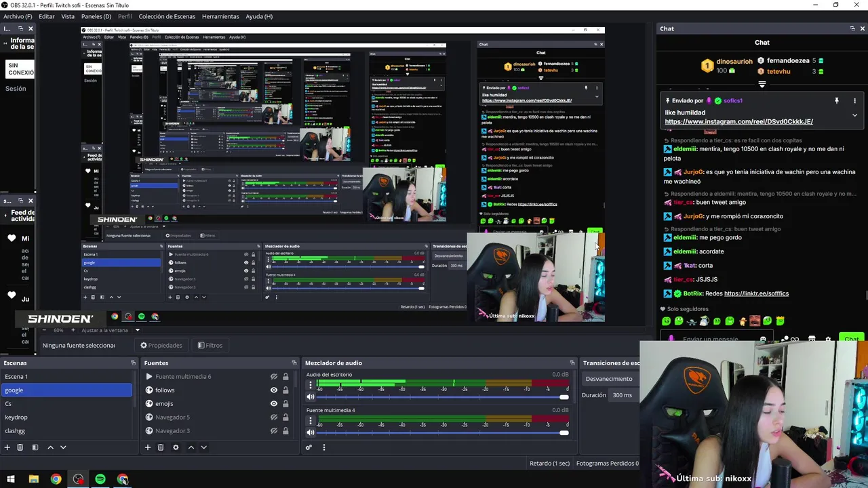
Task: Mute Fuente multimedia 4 speaker icon
Action: pos(311,432)
